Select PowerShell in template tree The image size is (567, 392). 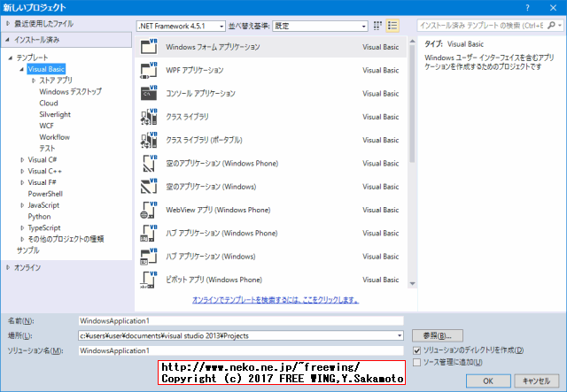pyautogui.click(x=45, y=194)
